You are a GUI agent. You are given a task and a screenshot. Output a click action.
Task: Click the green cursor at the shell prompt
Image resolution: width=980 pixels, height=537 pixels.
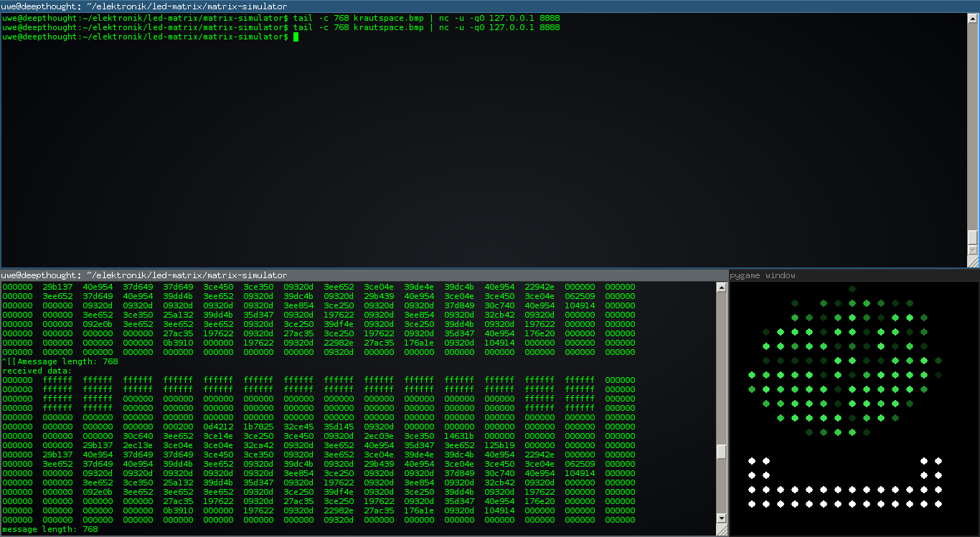(296, 37)
